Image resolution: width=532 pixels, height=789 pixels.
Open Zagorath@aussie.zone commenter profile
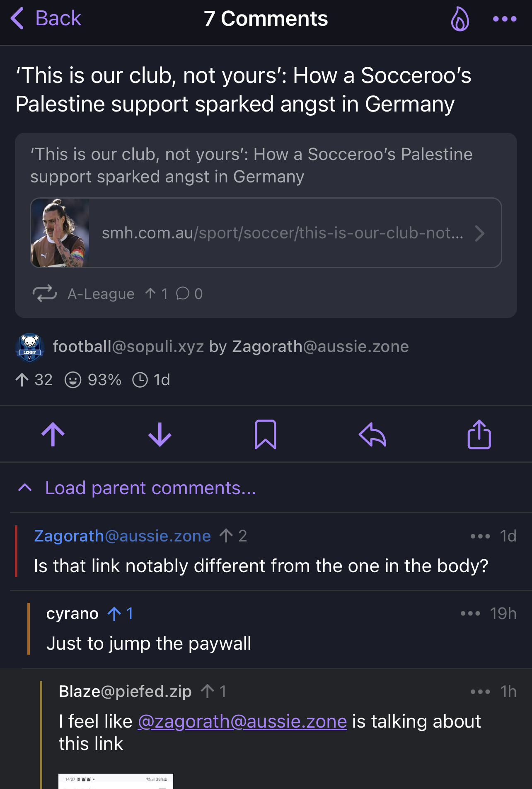(x=122, y=536)
